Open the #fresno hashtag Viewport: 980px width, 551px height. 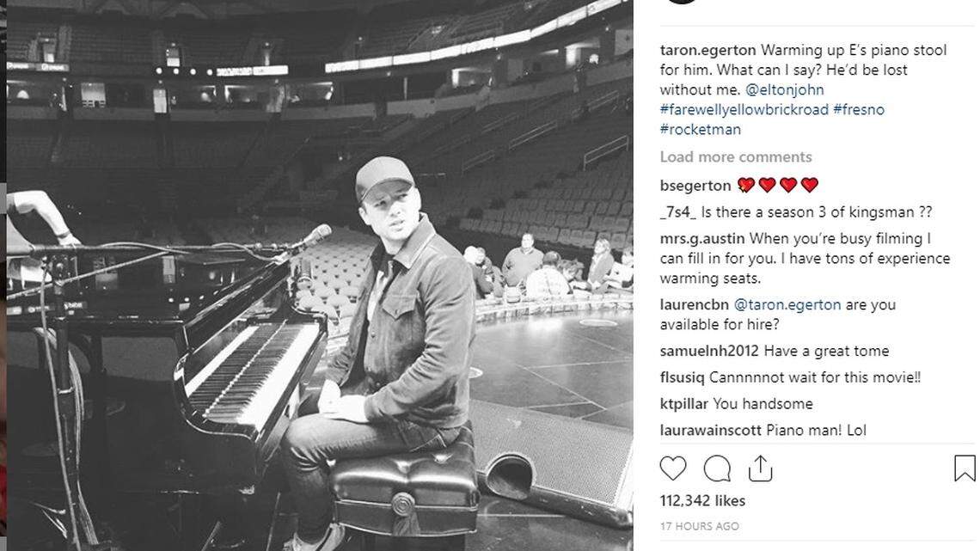coord(859,110)
